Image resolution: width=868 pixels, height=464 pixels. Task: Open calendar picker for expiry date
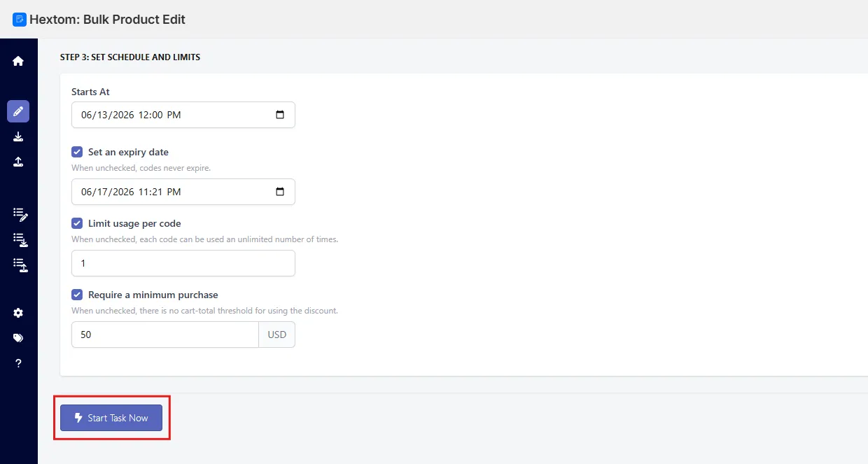pos(280,192)
